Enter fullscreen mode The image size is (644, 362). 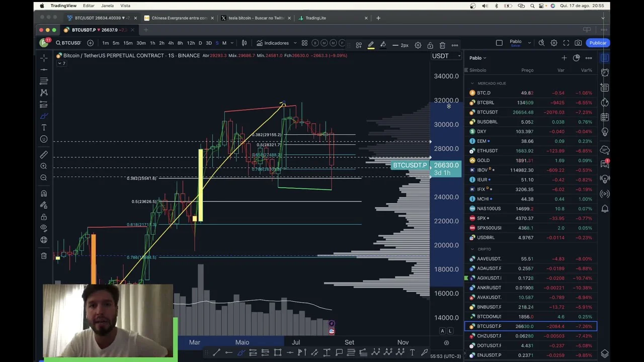(x=566, y=43)
